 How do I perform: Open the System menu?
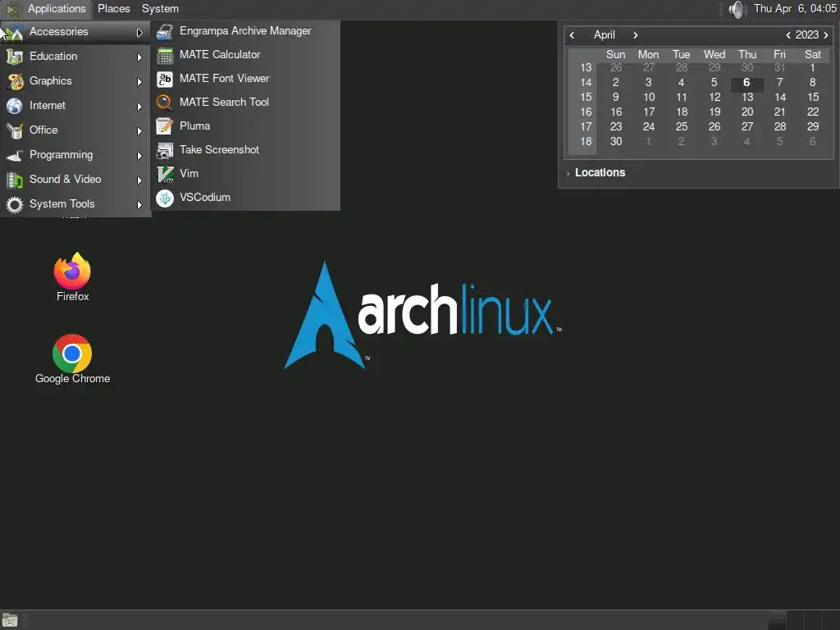pos(160,8)
